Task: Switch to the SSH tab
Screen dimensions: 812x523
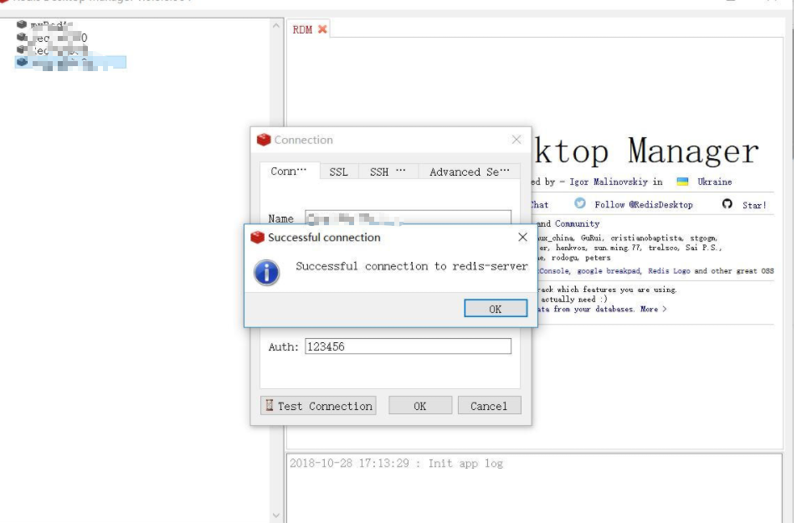Action: 388,172
